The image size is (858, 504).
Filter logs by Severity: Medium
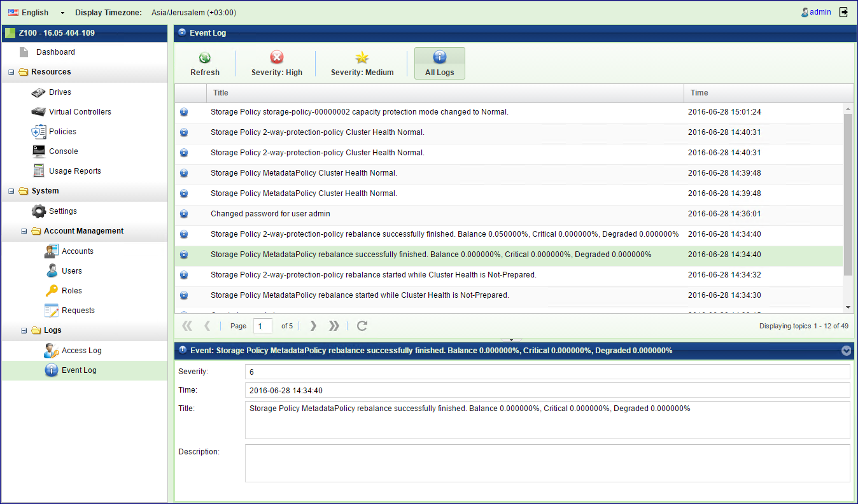click(x=362, y=64)
